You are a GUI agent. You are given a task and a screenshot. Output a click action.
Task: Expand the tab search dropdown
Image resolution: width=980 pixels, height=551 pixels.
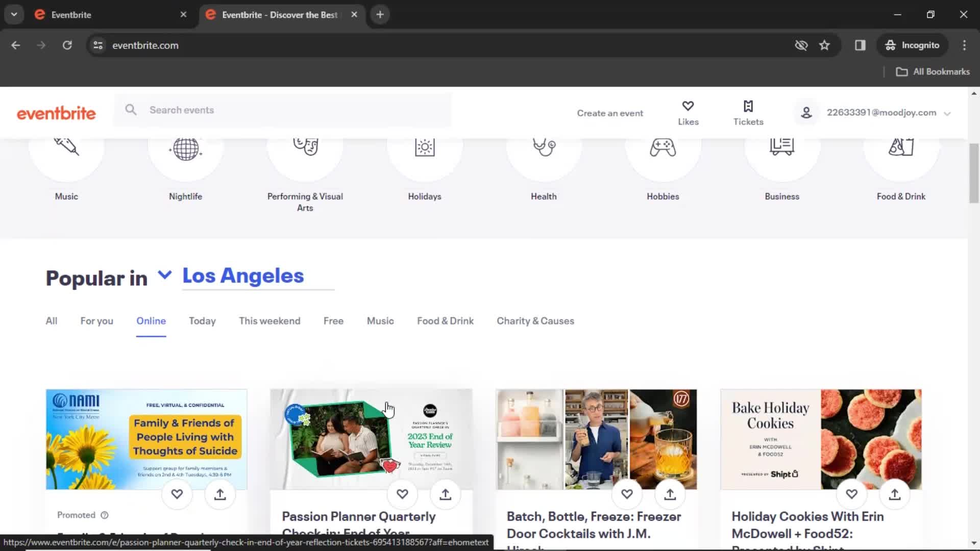click(x=14, y=15)
